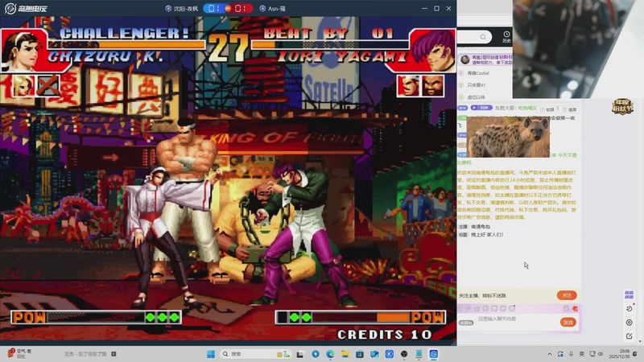Open the active 高想电玩 taskbar icon
This screenshot has height=362, width=644.
tap(434, 354)
